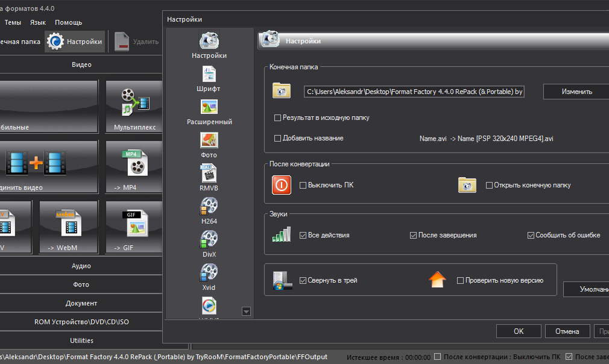Uncheck the После завершения sounds checkbox

[x=413, y=235]
